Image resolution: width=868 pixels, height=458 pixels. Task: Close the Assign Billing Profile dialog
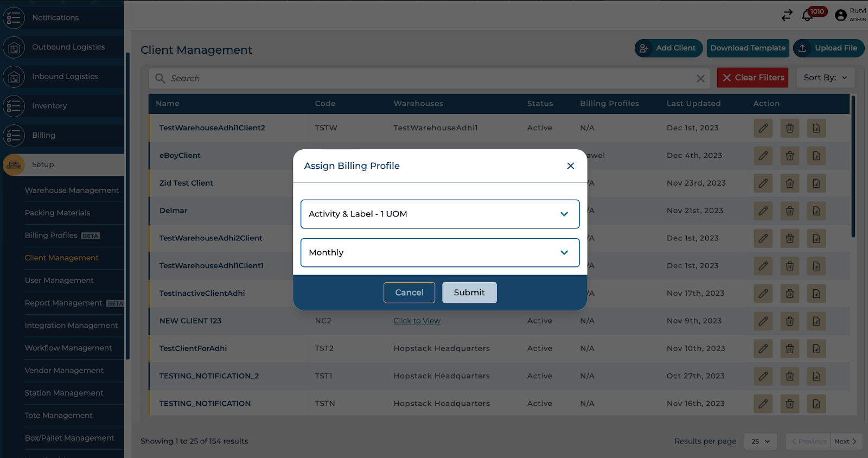(x=570, y=166)
